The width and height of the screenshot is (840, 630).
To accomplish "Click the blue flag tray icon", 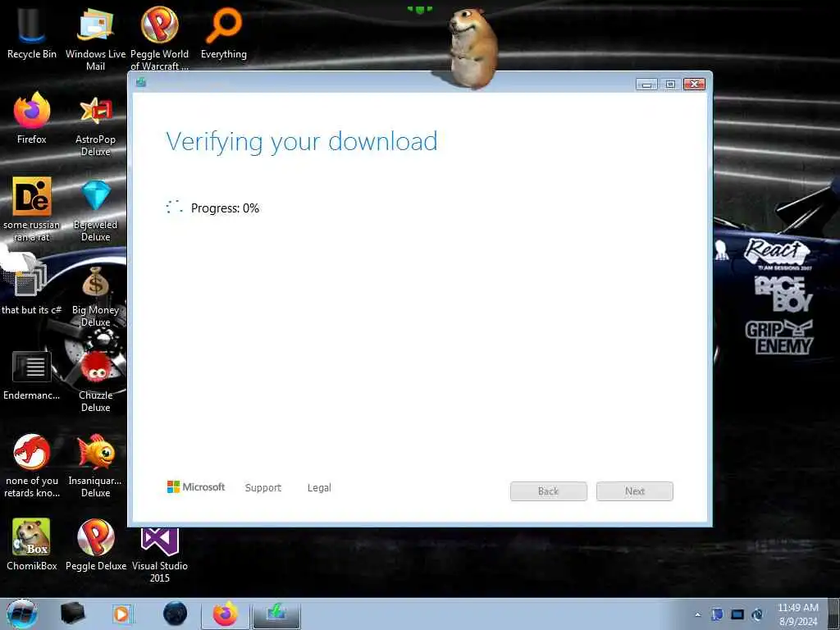I will [717, 614].
